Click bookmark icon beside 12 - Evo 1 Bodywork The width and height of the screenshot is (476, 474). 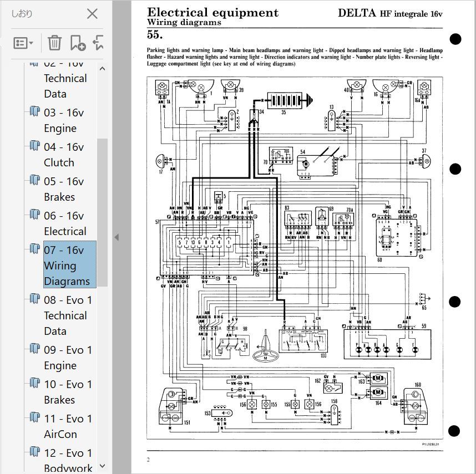pyautogui.click(x=34, y=451)
